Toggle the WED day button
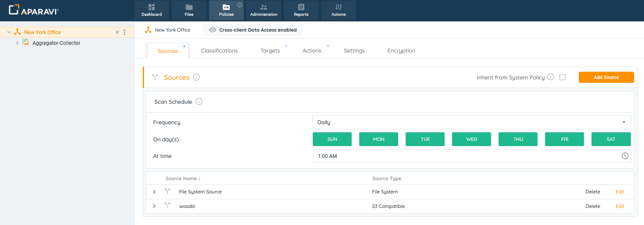This screenshot has height=225, width=644. (x=471, y=139)
